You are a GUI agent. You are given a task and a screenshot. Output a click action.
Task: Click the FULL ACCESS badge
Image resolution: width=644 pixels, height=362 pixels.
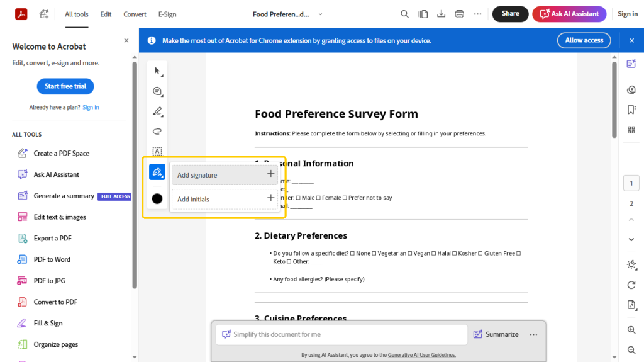point(116,196)
